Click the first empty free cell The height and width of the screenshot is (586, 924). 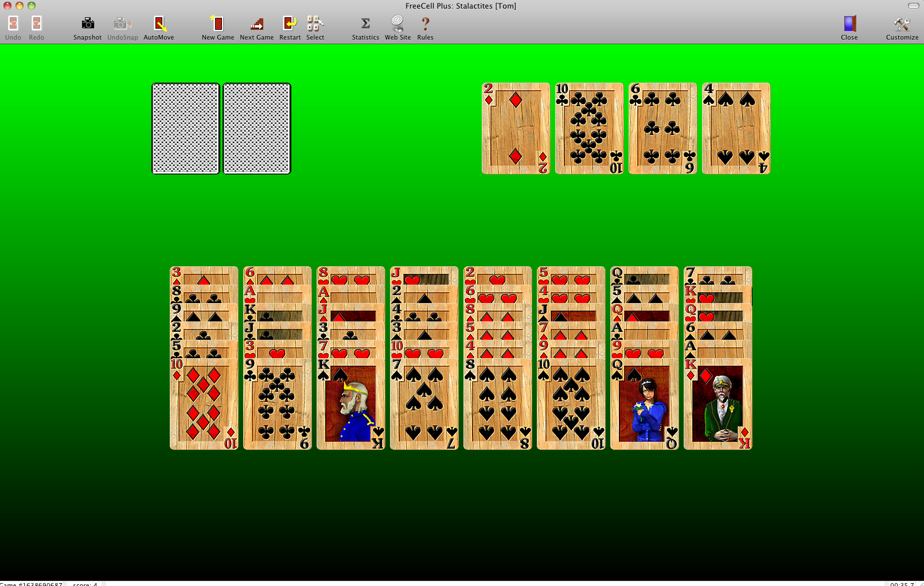pyautogui.click(x=185, y=129)
